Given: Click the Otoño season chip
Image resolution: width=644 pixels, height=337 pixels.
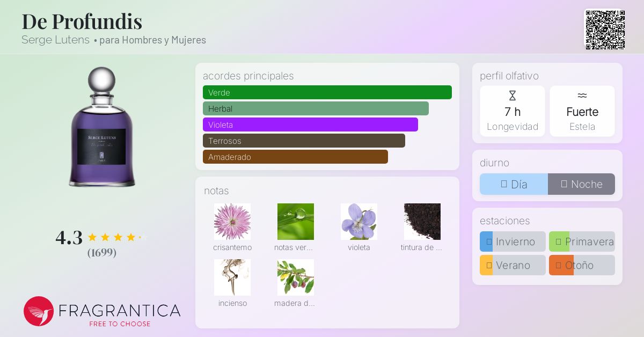Looking at the screenshot, I should 582,265.
